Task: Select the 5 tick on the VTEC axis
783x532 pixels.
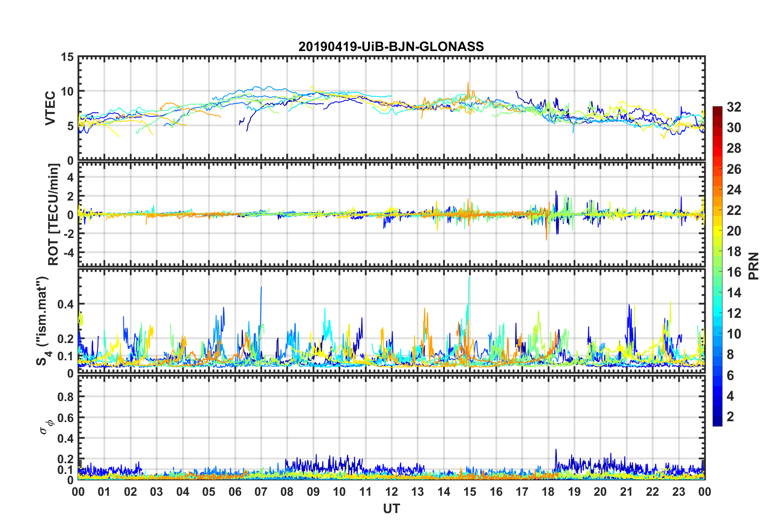Action: click(x=70, y=126)
